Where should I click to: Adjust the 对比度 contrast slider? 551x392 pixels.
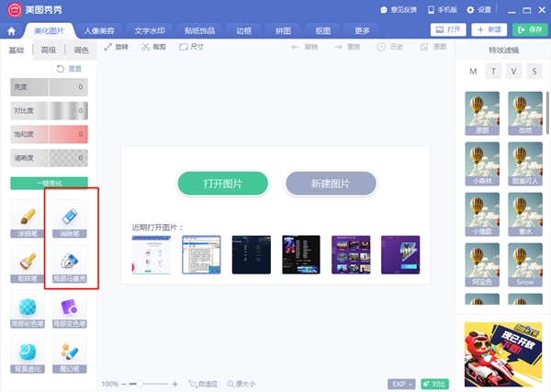pos(49,111)
